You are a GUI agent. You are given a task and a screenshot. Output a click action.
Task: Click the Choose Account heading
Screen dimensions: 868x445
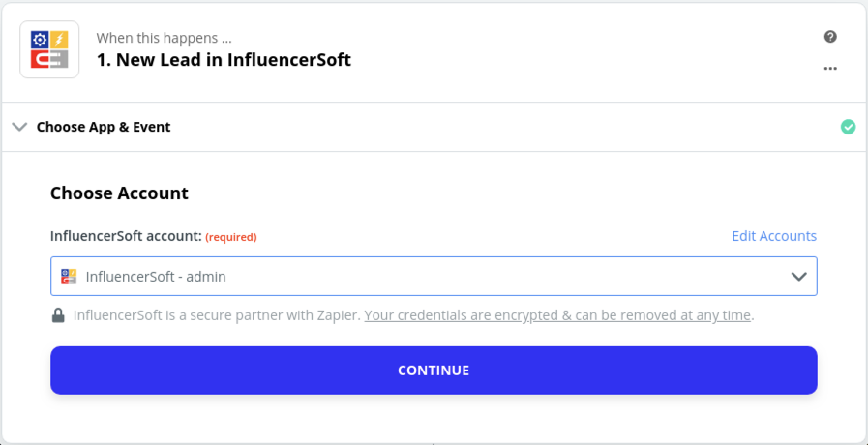pos(119,193)
